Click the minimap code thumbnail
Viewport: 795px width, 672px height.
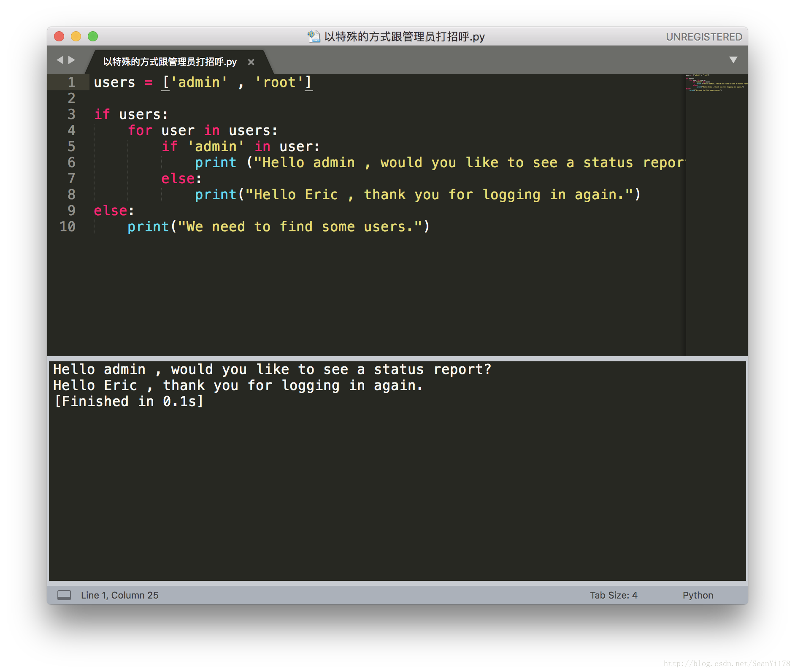point(716,83)
